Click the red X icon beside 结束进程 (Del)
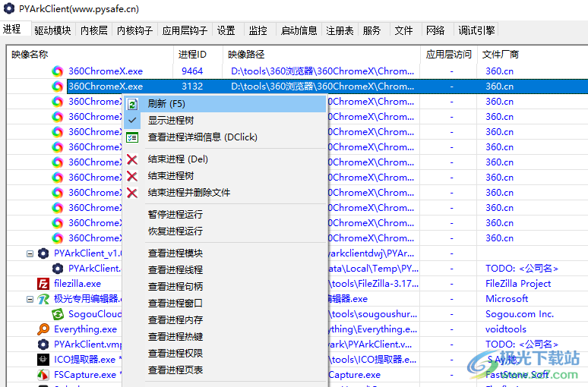This screenshot has height=387, width=588. (132, 159)
